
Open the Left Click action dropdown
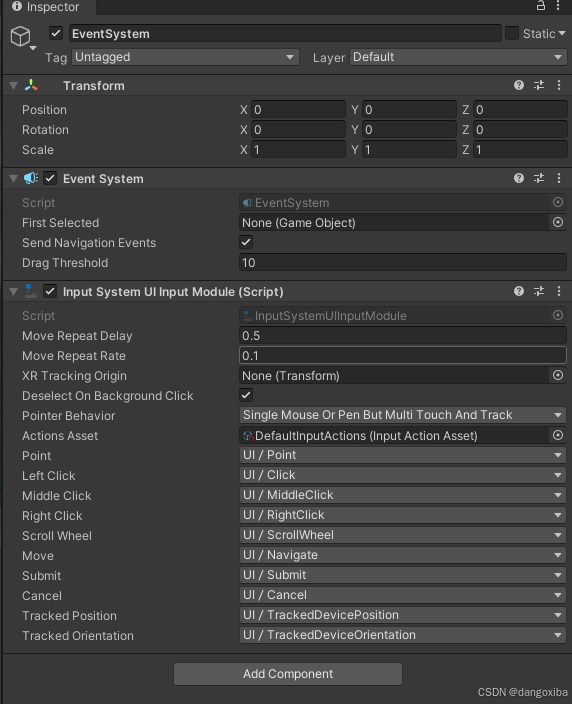[x=403, y=475]
